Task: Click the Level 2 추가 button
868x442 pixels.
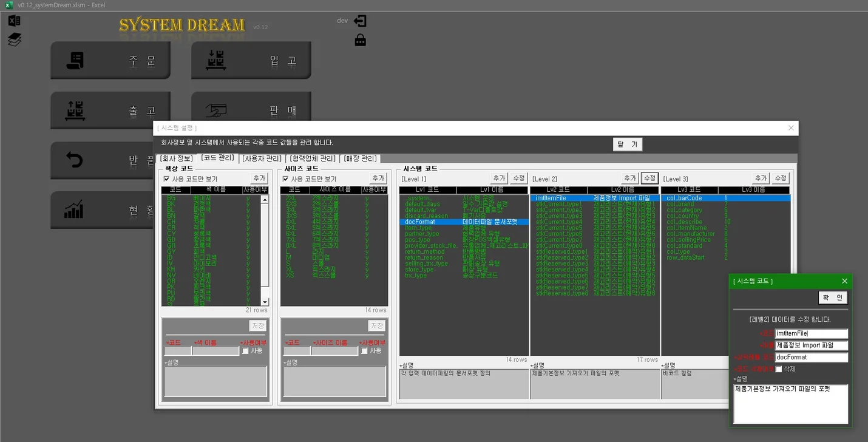Action: click(630, 178)
